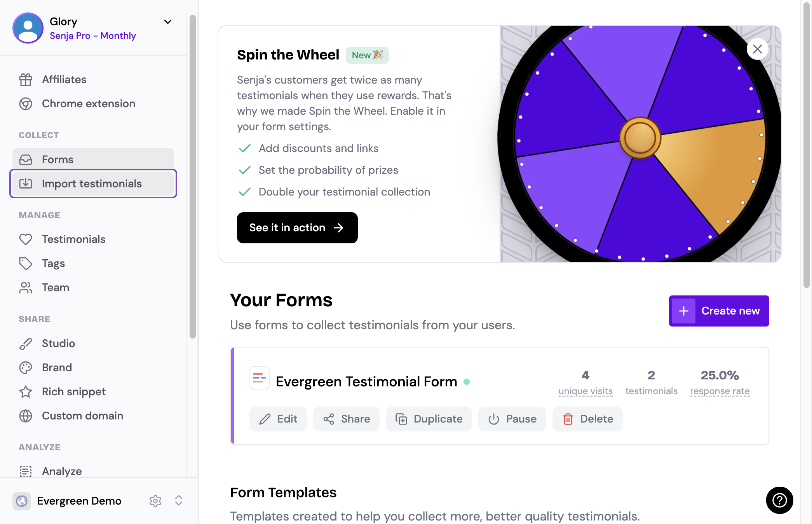Delete the Evergreen Testimonial Form
This screenshot has width=812, height=524.
point(587,419)
